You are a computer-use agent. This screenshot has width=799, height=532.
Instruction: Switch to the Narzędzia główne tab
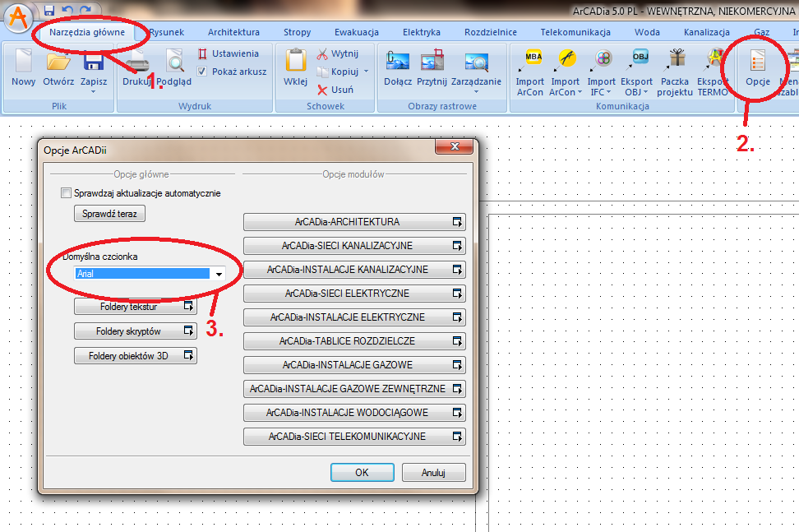(x=87, y=32)
